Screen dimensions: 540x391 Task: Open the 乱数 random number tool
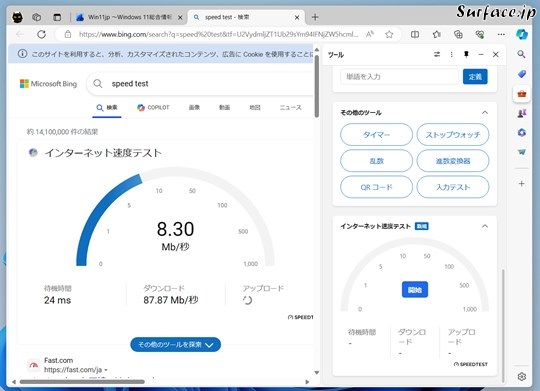(x=376, y=161)
